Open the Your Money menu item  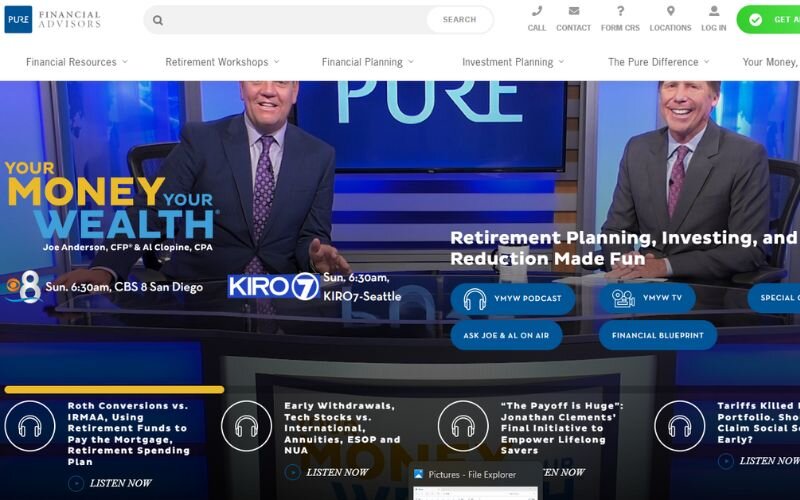[x=771, y=62]
